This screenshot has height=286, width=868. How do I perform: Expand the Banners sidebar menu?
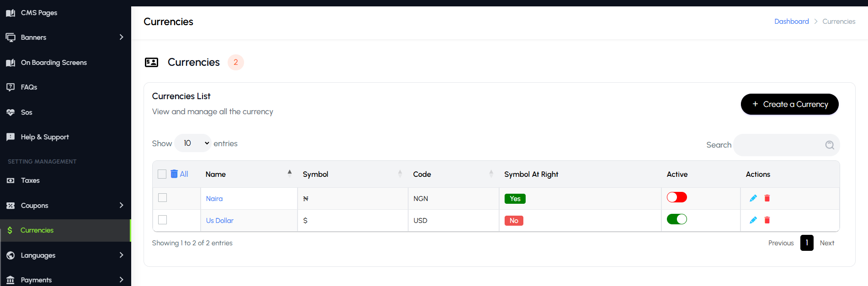point(121,37)
